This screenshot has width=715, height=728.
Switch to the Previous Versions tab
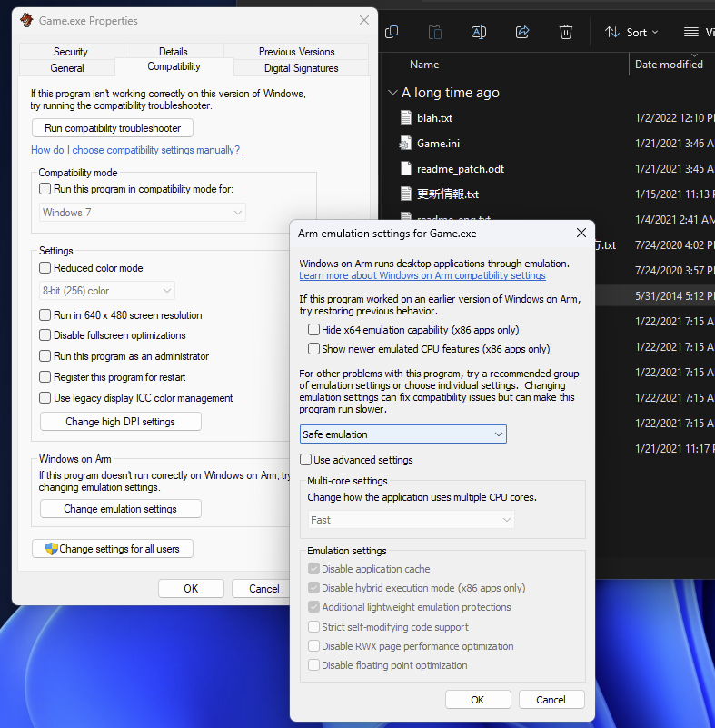(296, 52)
